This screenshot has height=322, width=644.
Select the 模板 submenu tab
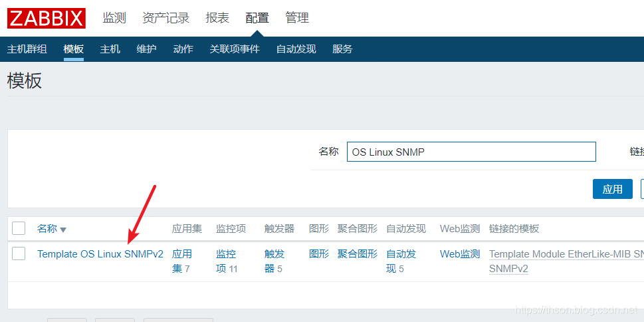pos(74,49)
